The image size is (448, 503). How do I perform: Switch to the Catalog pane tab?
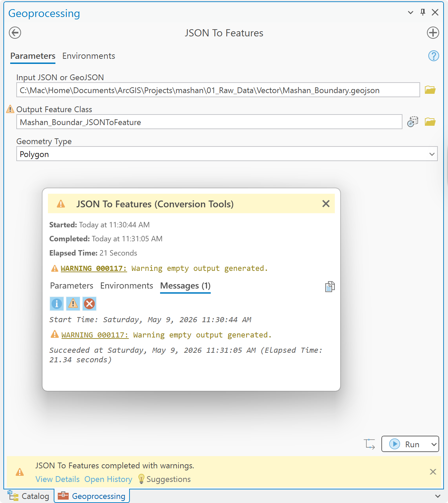click(x=29, y=496)
